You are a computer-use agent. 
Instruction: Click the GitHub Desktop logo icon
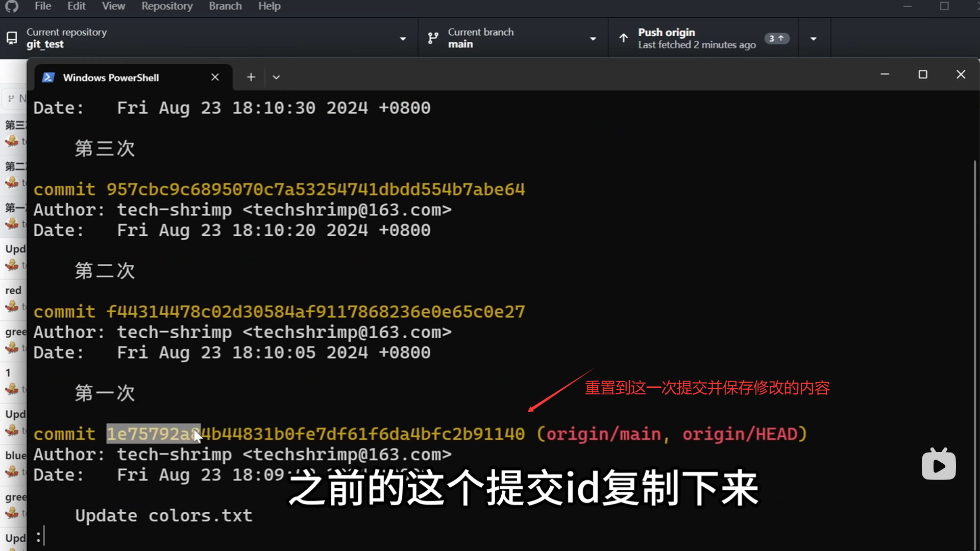point(11,6)
